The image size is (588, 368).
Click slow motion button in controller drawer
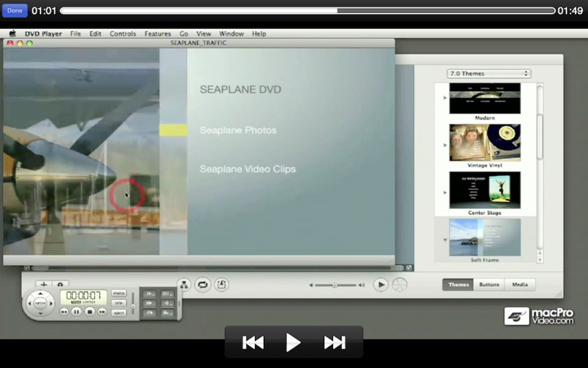pyautogui.click(x=150, y=294)
